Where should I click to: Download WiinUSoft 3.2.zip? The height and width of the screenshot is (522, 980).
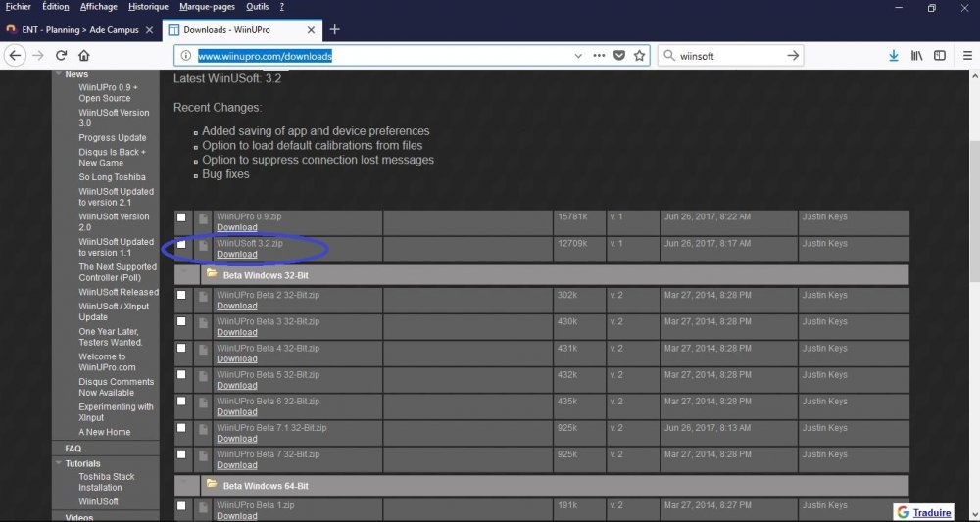tap(237, 254)
